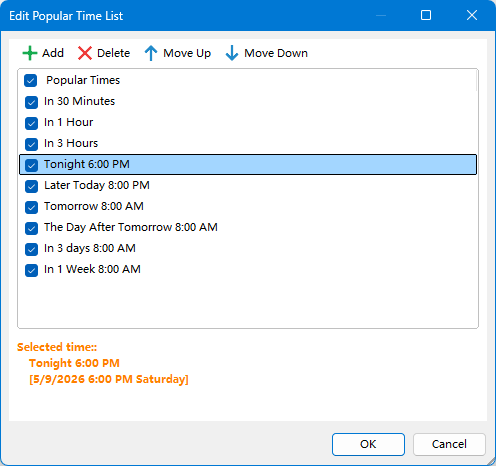The width and height of the screenshot is (496, 466).
Task: Click the OK button
Action: pyautogui.click(x=368, y=444)
